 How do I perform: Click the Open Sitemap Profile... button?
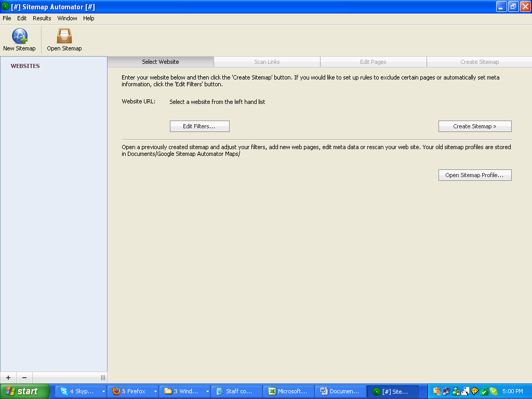click(x=475, y=175)
